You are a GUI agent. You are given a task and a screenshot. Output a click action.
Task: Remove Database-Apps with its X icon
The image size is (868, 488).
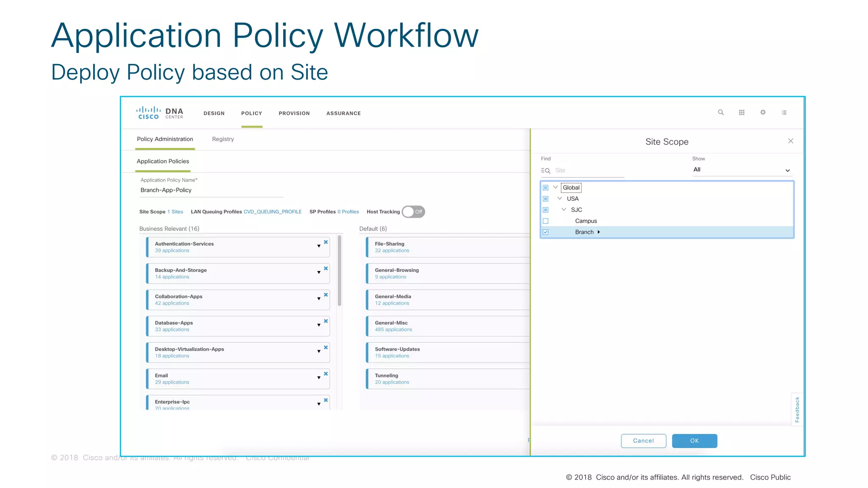326,321
